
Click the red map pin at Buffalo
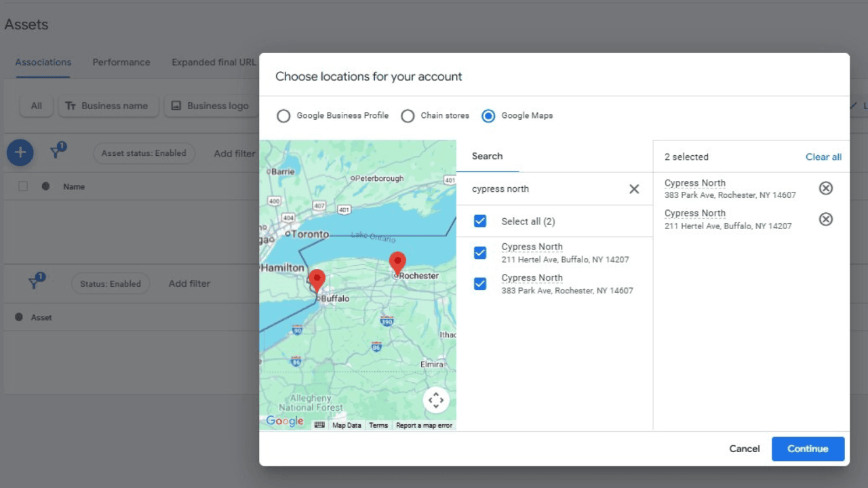(317, 280)
